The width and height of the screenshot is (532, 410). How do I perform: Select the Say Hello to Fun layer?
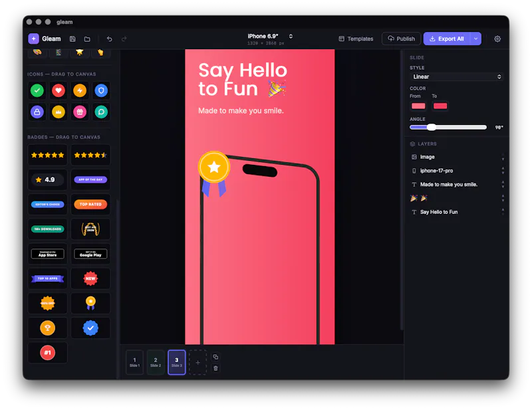pyautogui.click(x=454, y=212)
